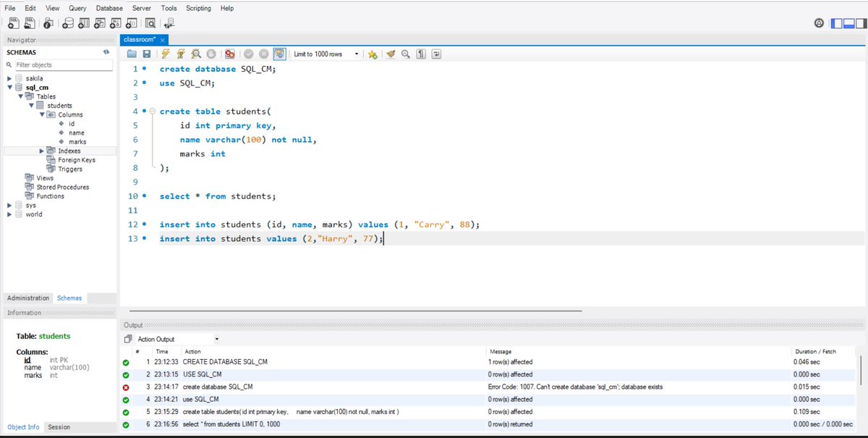The image size is (868, 438).
Task: Create a new table toolbar icon
Action: coord(83,24)
